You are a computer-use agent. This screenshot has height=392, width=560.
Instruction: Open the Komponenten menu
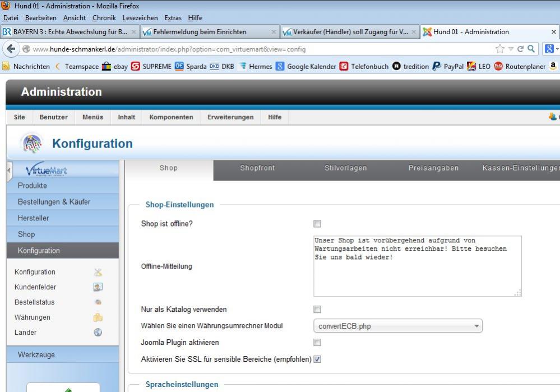171,117
